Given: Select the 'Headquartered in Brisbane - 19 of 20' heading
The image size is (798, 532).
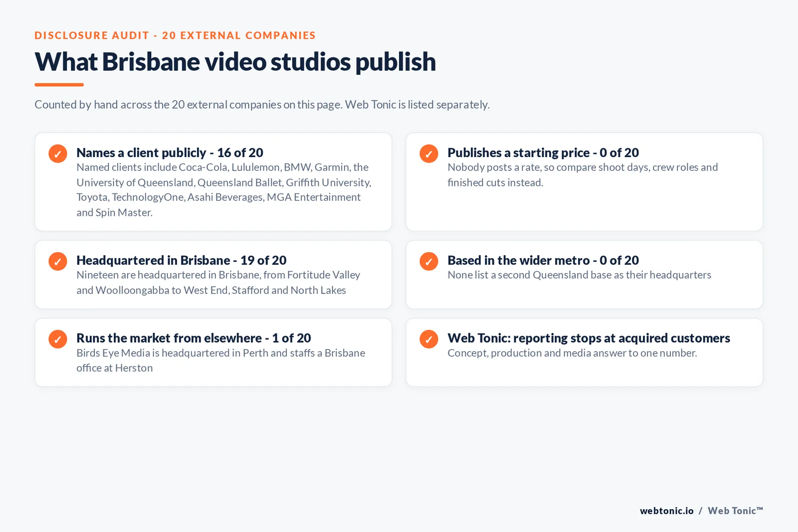Looking at the screenshot, I should [182, 260].
